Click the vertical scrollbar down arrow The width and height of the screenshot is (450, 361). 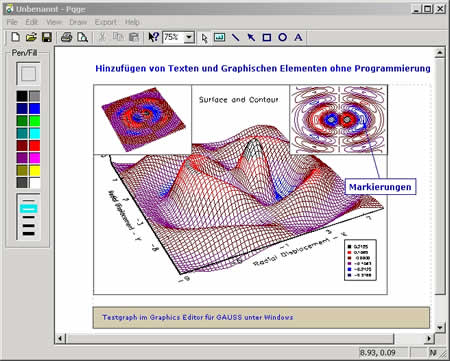click(x=440, y=327)
